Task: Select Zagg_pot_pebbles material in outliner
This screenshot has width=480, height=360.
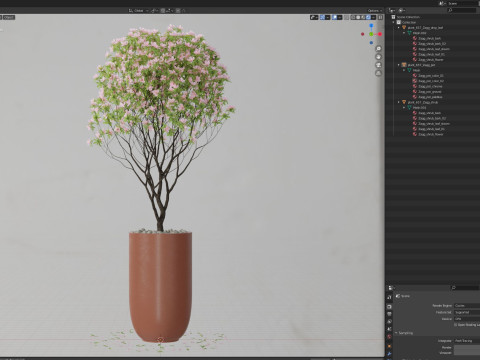Action: click(430, 97)
